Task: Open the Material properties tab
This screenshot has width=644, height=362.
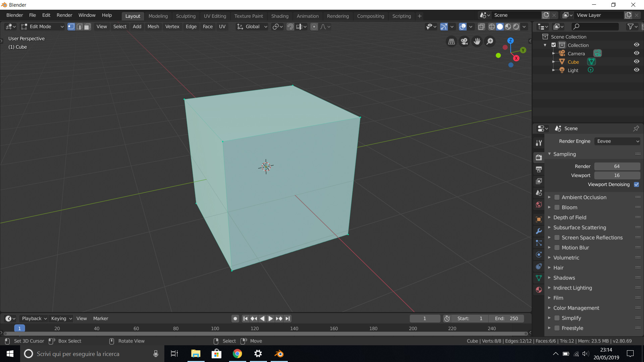Action: [539, 290]
